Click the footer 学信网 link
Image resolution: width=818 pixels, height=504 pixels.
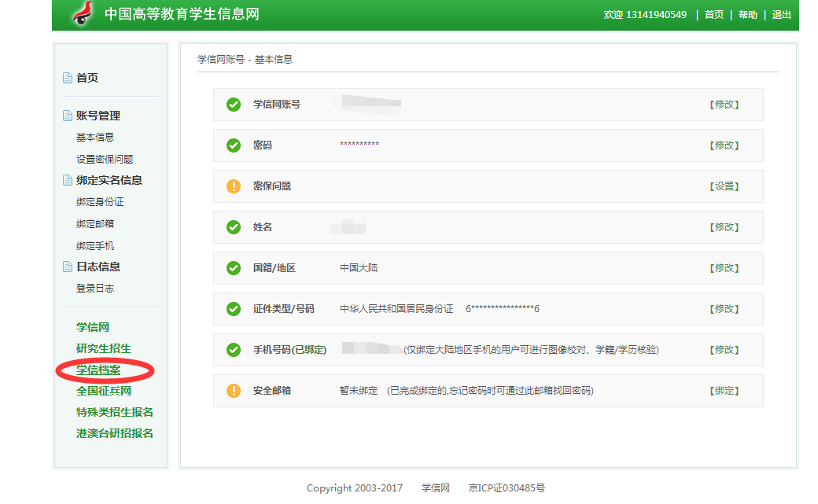pos(436,487)
